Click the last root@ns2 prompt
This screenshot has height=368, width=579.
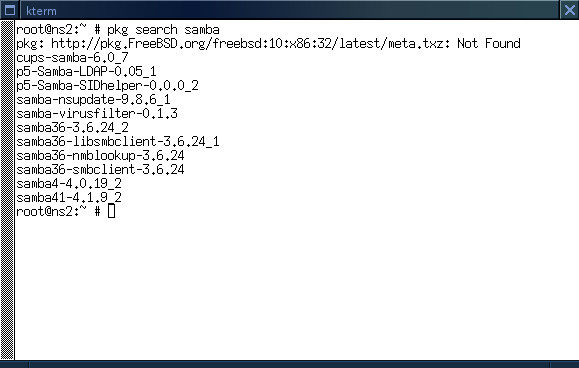[x=58, y=211]
